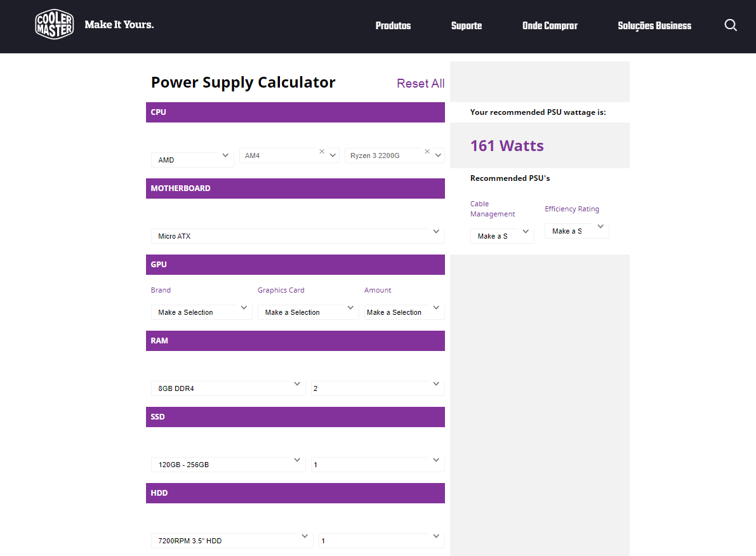Viewport: 756px width, 556px height.
Task: Click the CPU section header
Action: coord(295,112)
